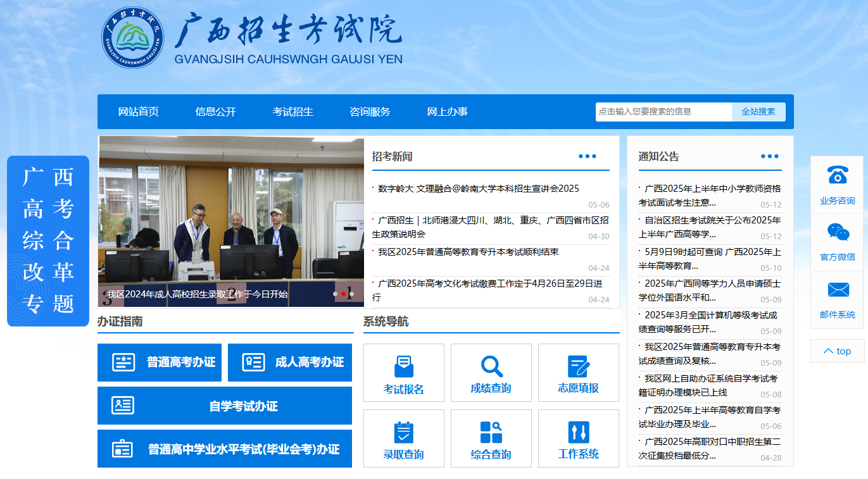
Task: Click the 自学考试办证 button label
Action: click(x=244, y=406)
